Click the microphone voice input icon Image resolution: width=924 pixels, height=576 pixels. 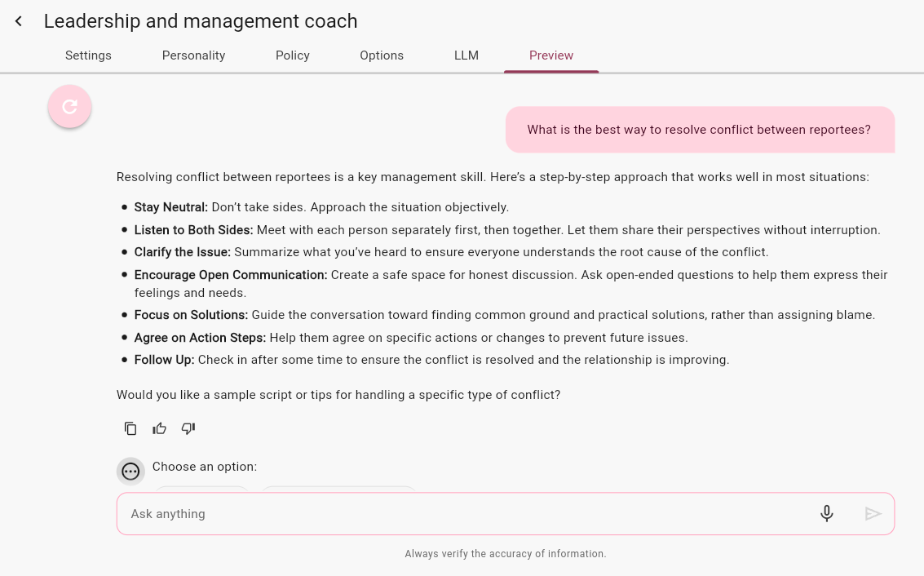(x=826, y=513)
